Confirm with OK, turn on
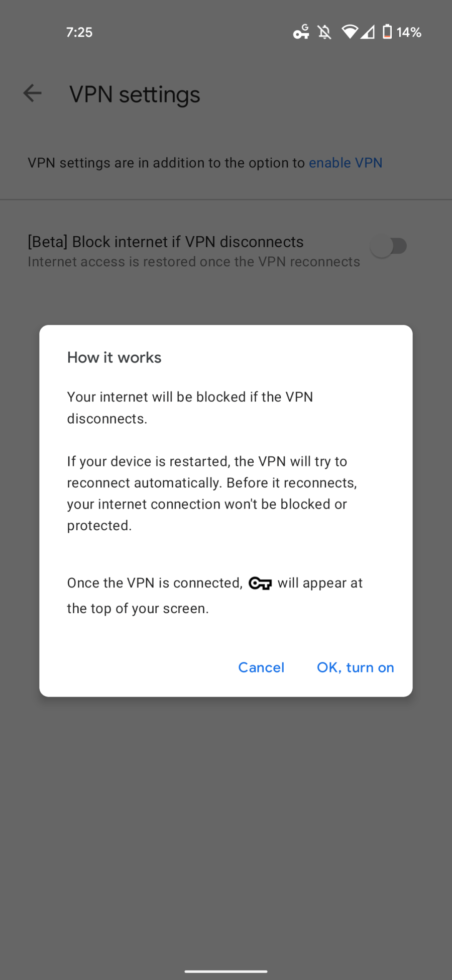Image resolution: width=452 pixels, height=980 pixels. point(355,667)
